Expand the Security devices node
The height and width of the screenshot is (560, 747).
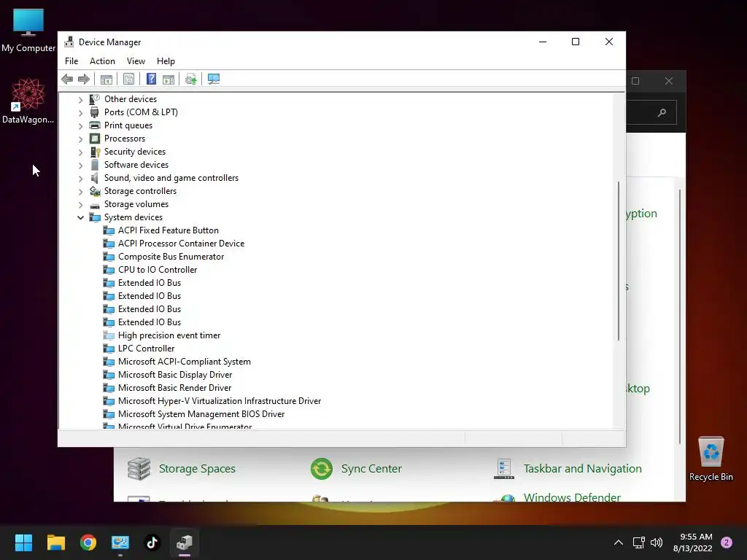pos(80,152)
